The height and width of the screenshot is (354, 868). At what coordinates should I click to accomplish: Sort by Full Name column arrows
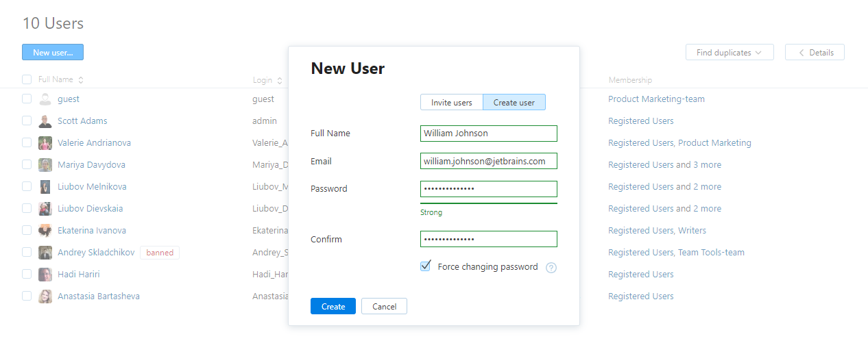click(x=81, y=80)
